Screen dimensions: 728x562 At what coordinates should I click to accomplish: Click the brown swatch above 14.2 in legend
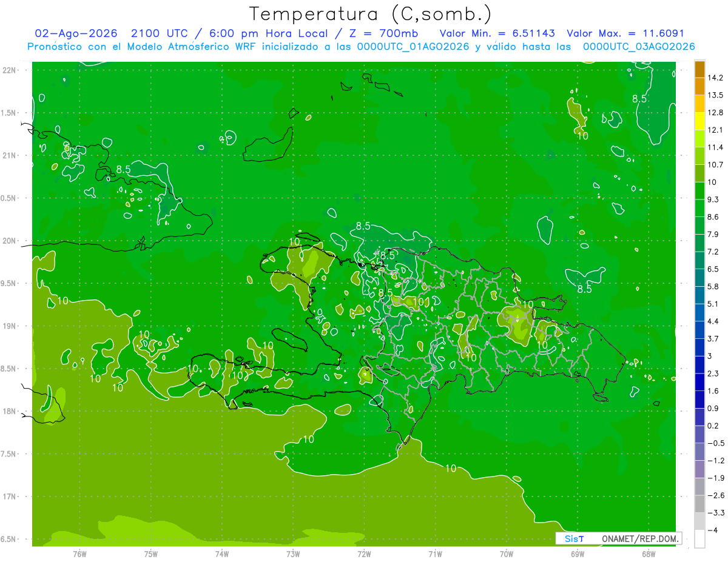[x=699, y=69]
